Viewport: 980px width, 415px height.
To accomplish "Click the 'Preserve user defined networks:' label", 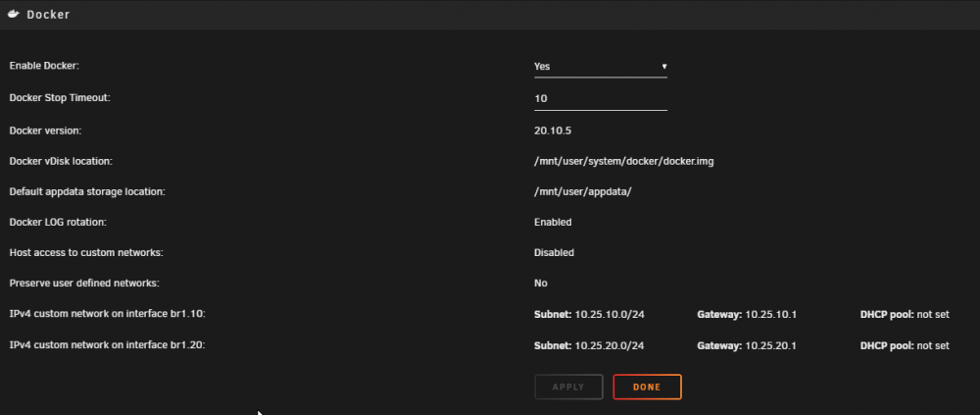I will tap(84, 284).
